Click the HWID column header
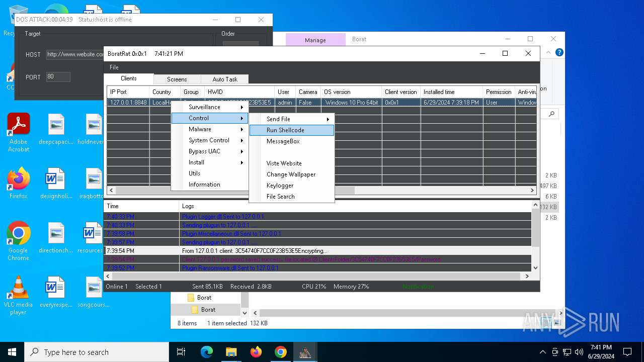This screenshot has width=644, height=362. tap(239, 92)
